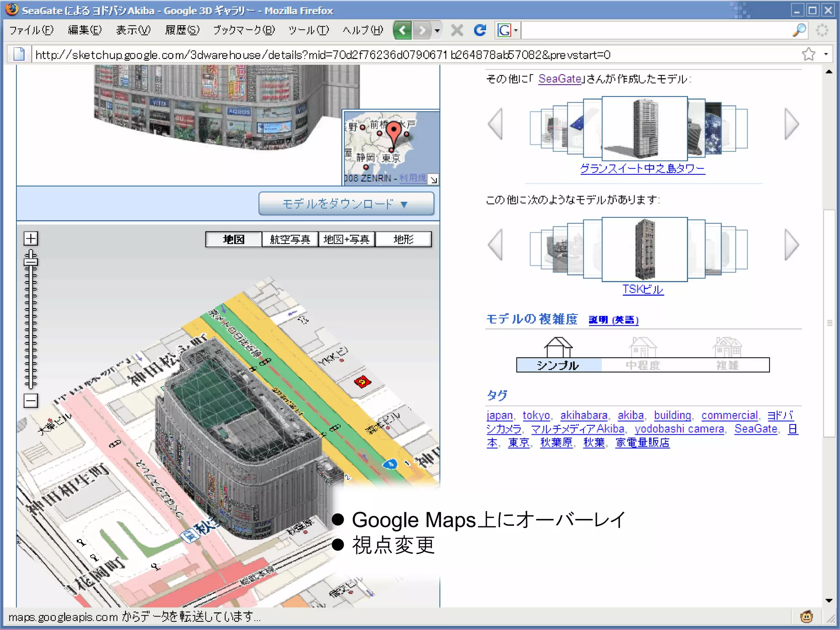Expand the mini map with corner arrow
840x630 pixels.
(434, 180)
